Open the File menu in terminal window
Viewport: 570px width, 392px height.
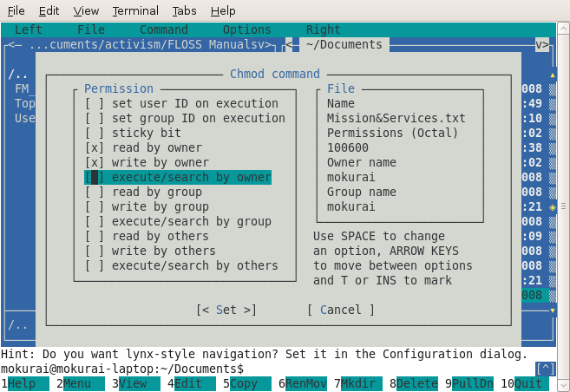coord(16,11)
